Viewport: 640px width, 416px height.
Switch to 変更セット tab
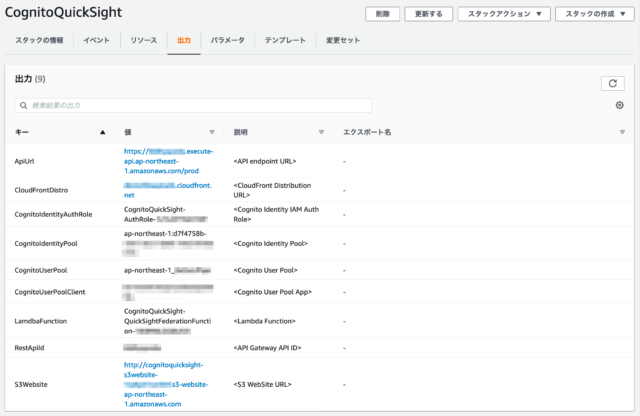tap(343, 40)
